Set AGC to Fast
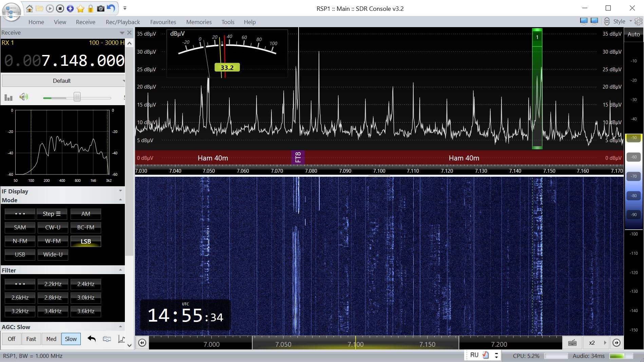Image resolution: width=644 pixels, height=362 pixels. tap(31, 339)
